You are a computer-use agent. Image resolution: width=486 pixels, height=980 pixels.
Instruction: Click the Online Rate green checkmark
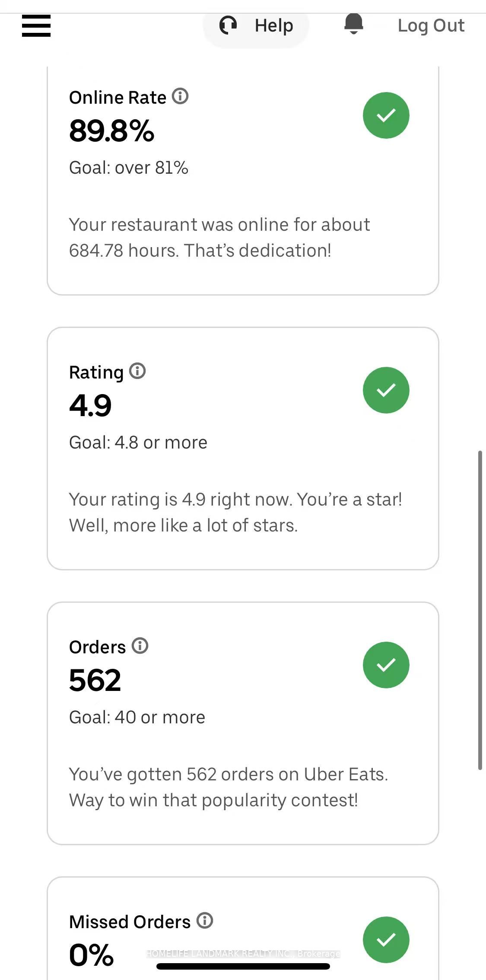386,115
